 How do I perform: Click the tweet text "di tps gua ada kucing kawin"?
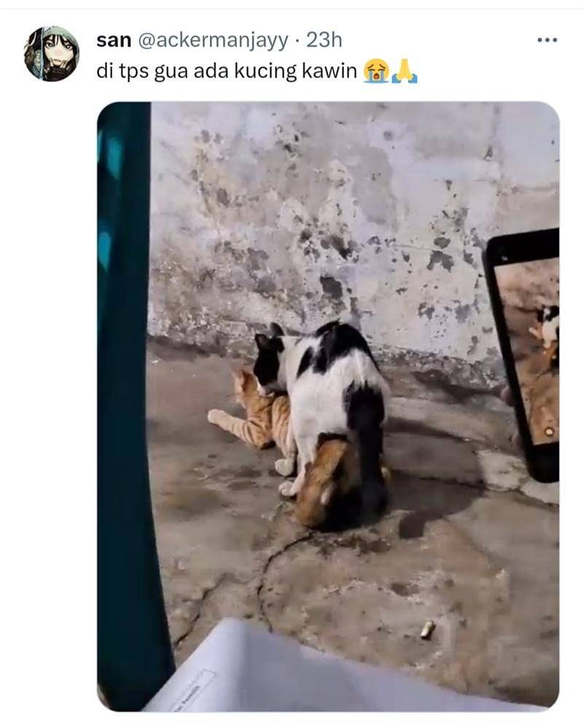[227, 71]
